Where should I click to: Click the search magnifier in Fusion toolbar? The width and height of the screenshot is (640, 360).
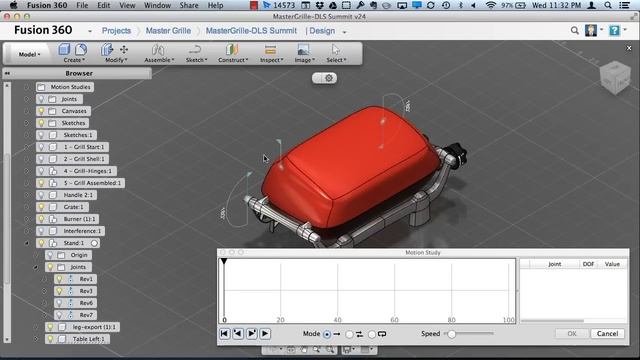pos(575,31)
